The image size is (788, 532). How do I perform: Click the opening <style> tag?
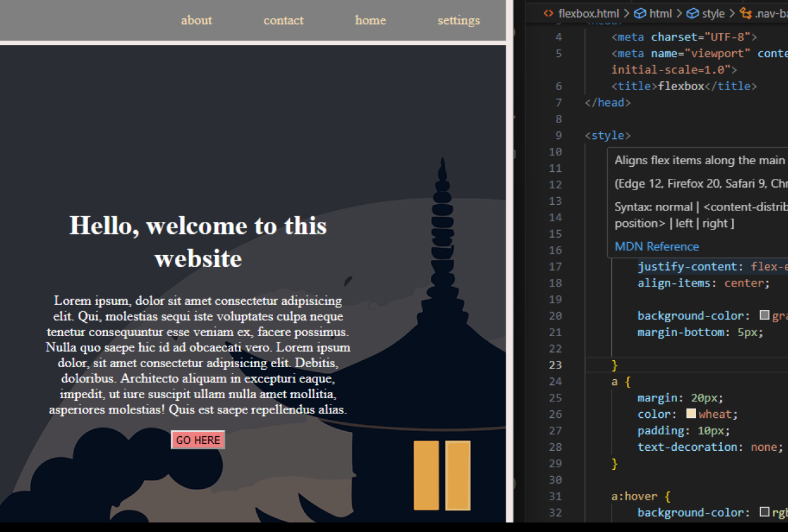[x=608, y=136]
